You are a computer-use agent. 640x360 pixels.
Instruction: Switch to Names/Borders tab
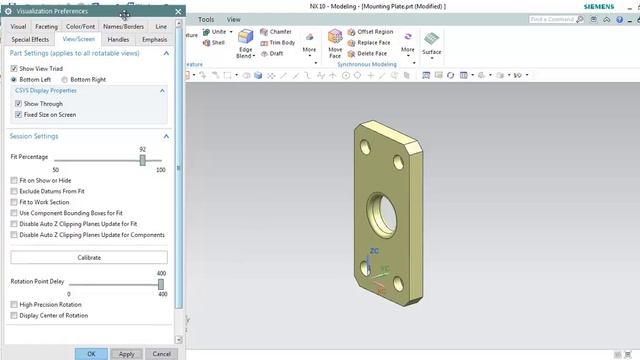tap(124, 27)
